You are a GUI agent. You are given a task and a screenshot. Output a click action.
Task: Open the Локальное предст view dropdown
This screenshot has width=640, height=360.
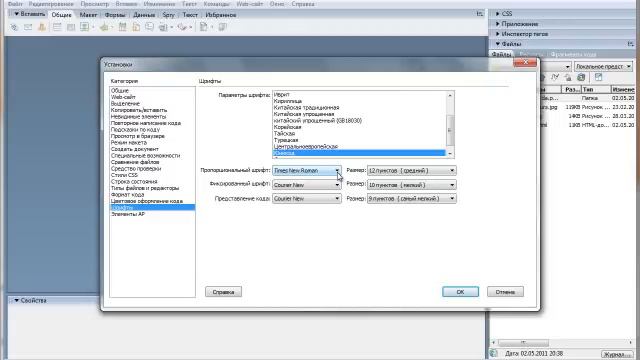603,66
